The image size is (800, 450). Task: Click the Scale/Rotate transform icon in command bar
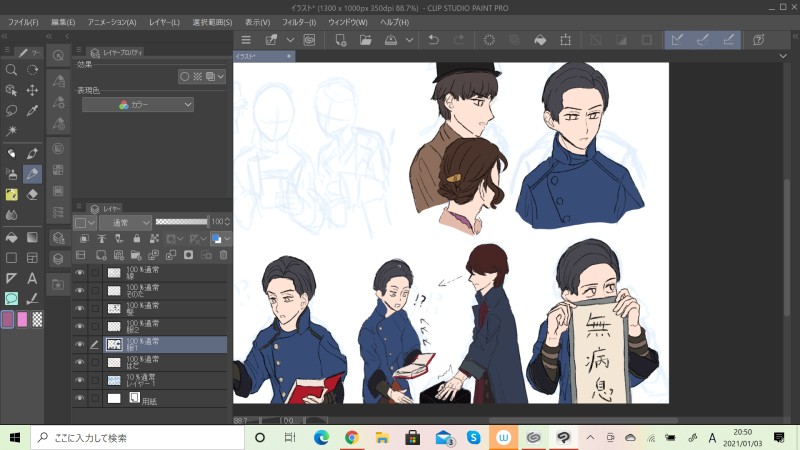565,40
